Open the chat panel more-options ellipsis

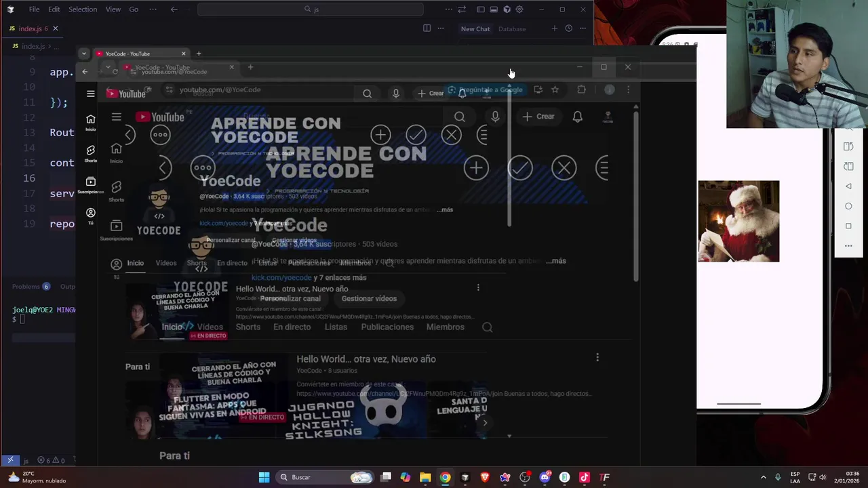pos(583,28)
